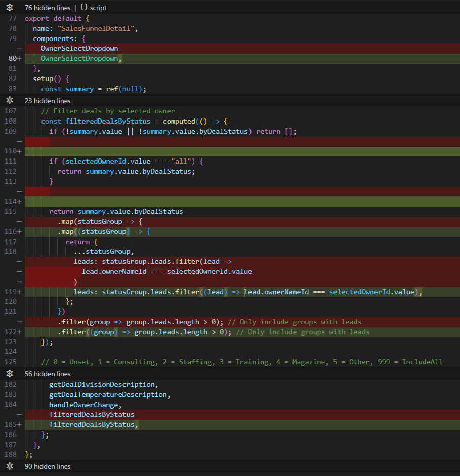Click 'computed' in filteredDealsByStatus declaration
Viewport: 460px width, 476px height.
point(179,121)
